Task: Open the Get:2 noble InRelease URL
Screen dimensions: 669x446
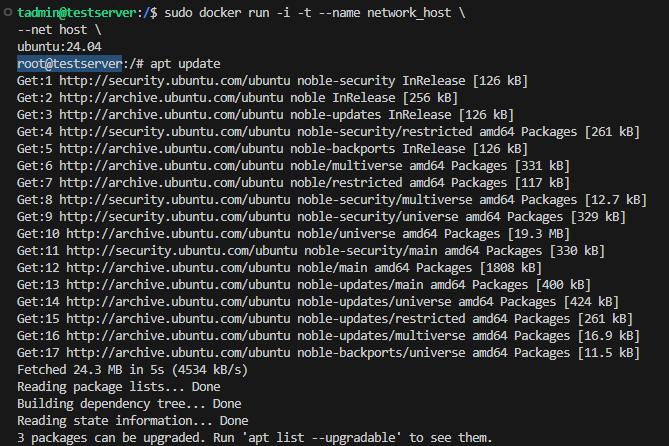Action: click(x=171, y=98)
